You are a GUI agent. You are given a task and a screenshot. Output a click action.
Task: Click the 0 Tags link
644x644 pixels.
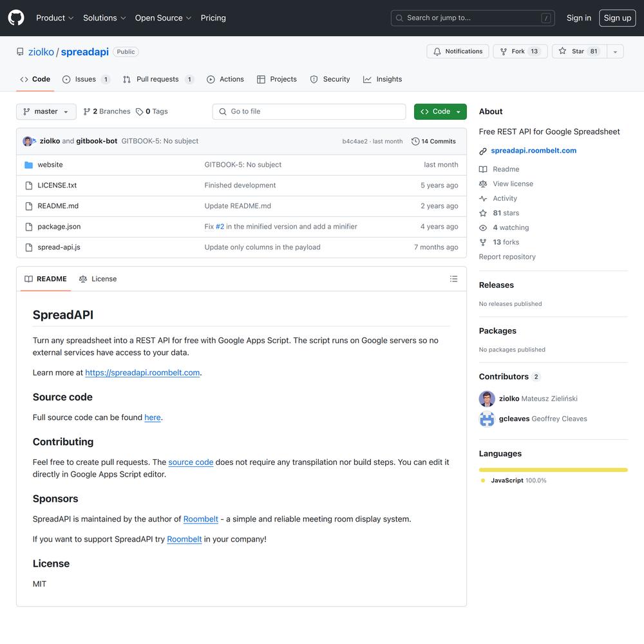click(x=152, y=111)
